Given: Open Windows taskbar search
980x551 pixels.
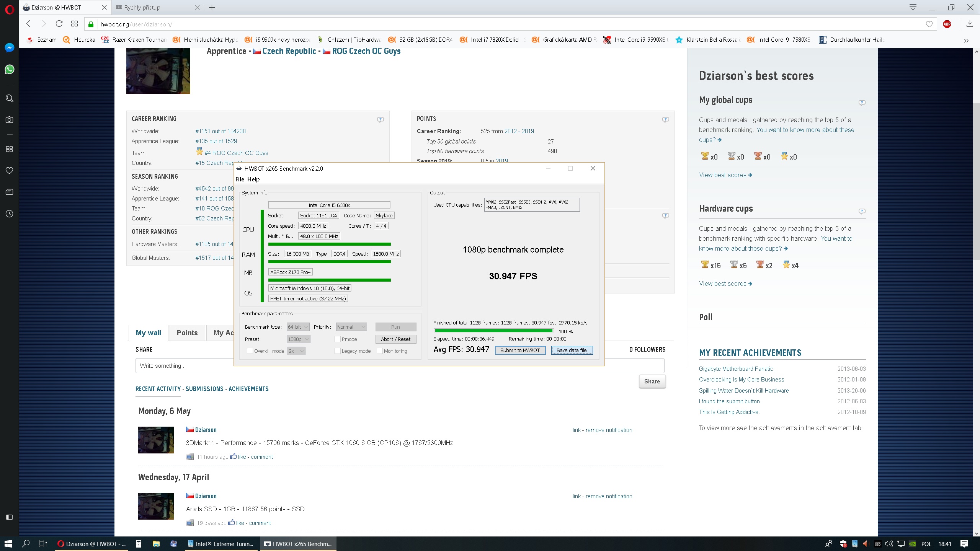Looking at the screenshot, I should [26, 544].
